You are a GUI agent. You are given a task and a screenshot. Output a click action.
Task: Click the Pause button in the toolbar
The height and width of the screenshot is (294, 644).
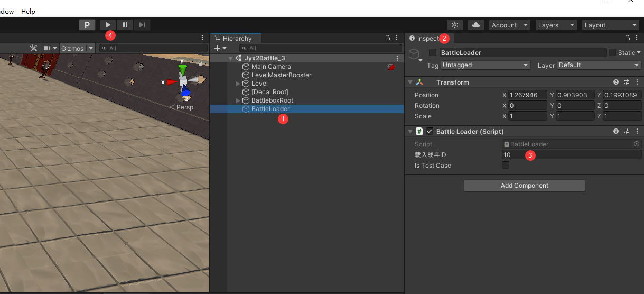pyautogui.click(x=125, y=25)
